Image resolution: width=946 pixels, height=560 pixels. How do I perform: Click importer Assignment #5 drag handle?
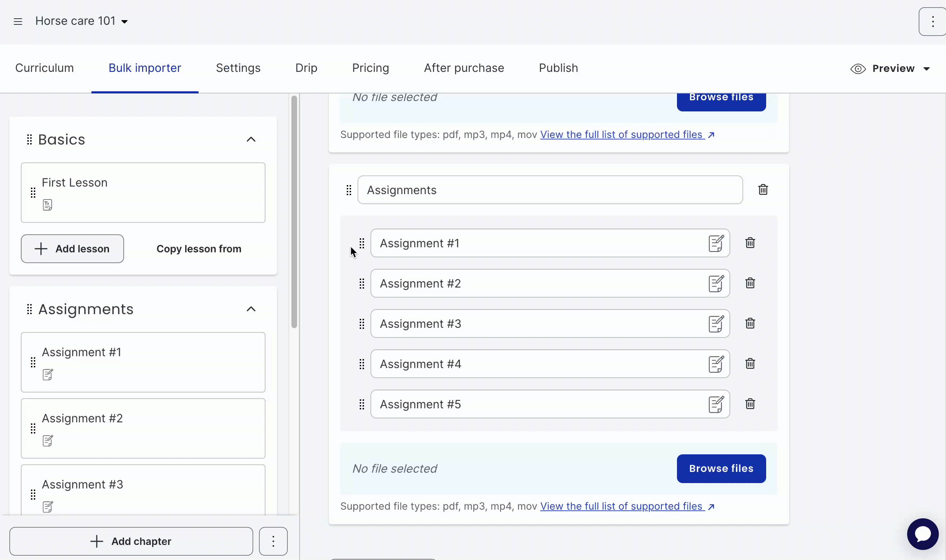click(361, 404)
